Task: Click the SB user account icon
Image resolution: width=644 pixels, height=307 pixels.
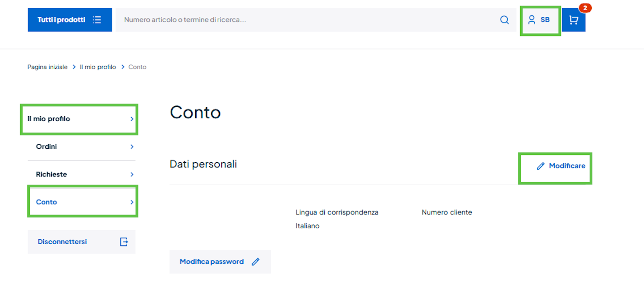Action: point(532,20)
